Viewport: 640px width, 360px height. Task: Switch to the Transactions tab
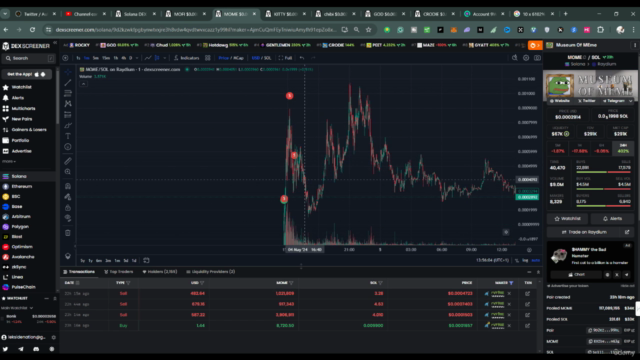pyautogui.click(x=79, y=272)
